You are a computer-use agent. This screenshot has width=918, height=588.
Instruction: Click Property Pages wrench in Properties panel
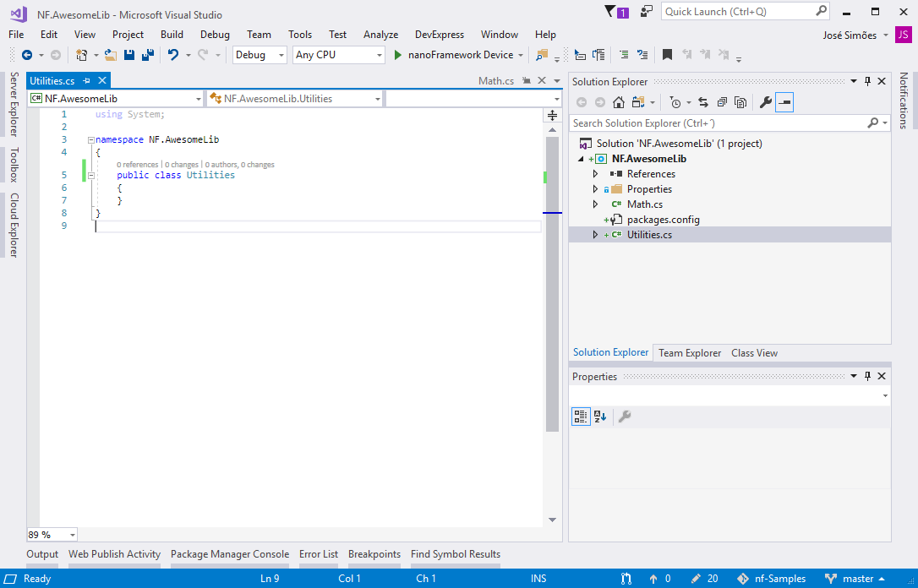(625, 416)
